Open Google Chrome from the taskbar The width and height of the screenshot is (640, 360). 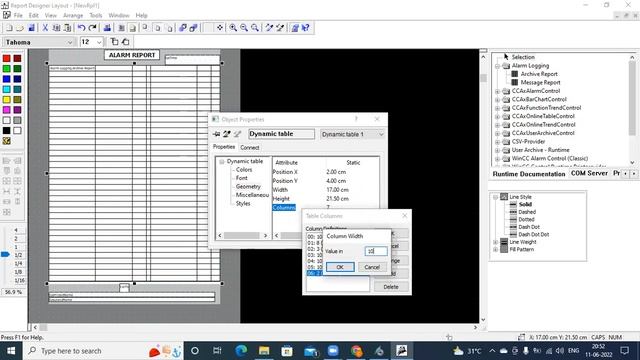point(356,351)
